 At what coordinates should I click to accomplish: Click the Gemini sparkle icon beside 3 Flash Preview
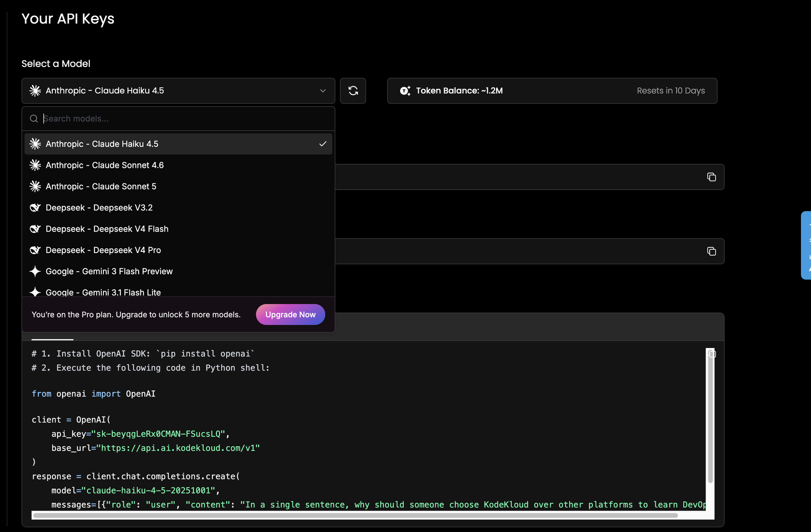pyautogui.click(x=35, y=271)
